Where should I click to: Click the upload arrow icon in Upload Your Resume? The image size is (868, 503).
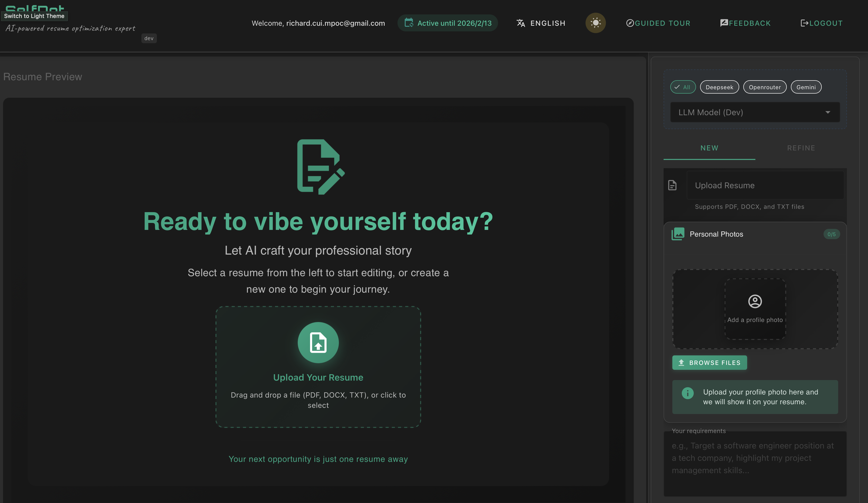[318, 343]
